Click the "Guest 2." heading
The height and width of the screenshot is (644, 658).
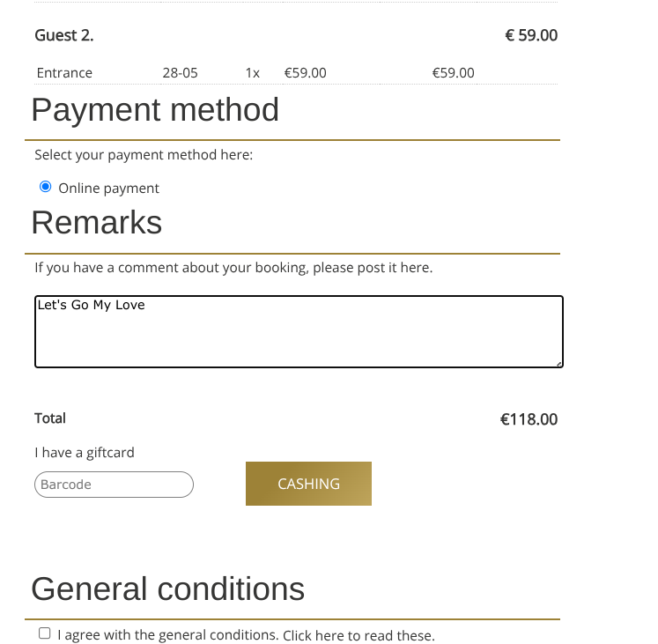64,35
